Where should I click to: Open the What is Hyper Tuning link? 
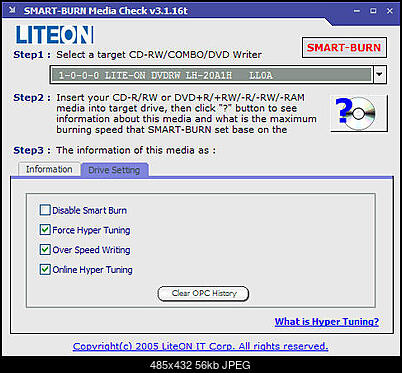[327, 322]
